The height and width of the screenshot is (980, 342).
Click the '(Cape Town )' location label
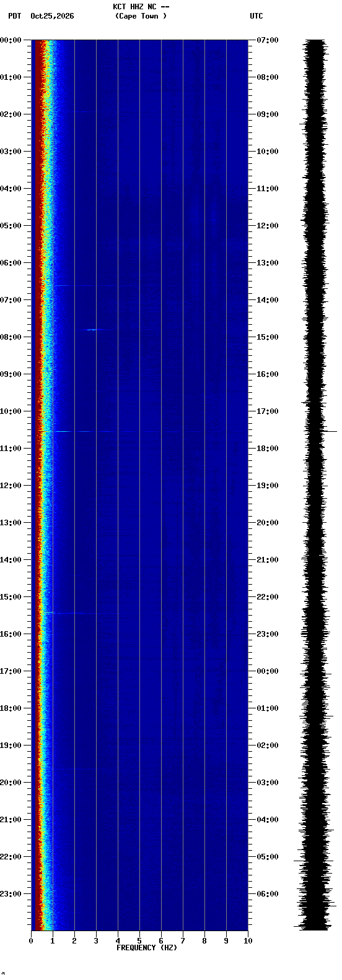tap(141, 16)
